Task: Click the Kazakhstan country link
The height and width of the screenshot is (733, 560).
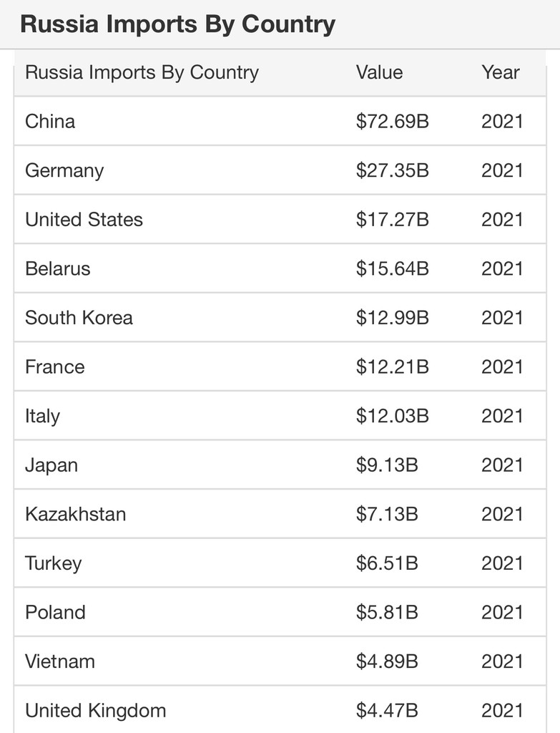Action: tap(76, 514)
